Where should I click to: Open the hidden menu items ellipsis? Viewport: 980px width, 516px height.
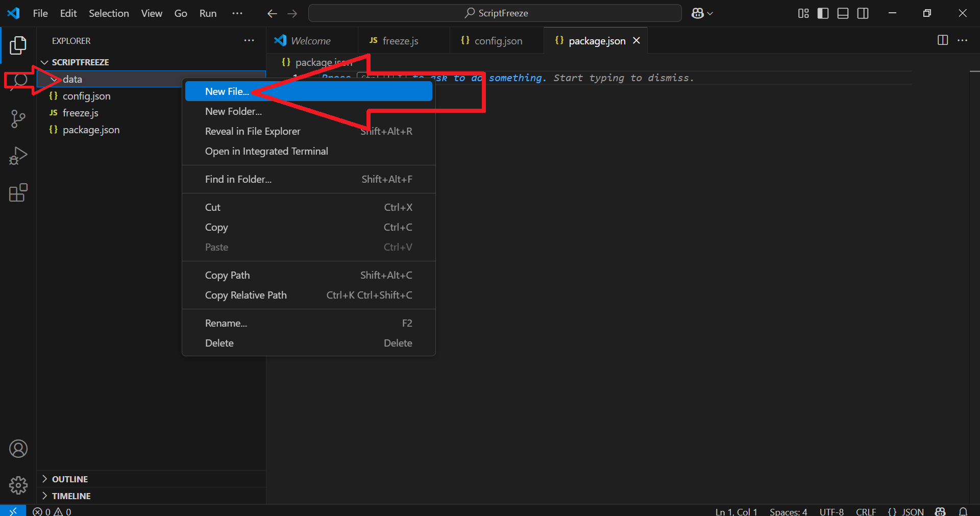pos(237,13)
